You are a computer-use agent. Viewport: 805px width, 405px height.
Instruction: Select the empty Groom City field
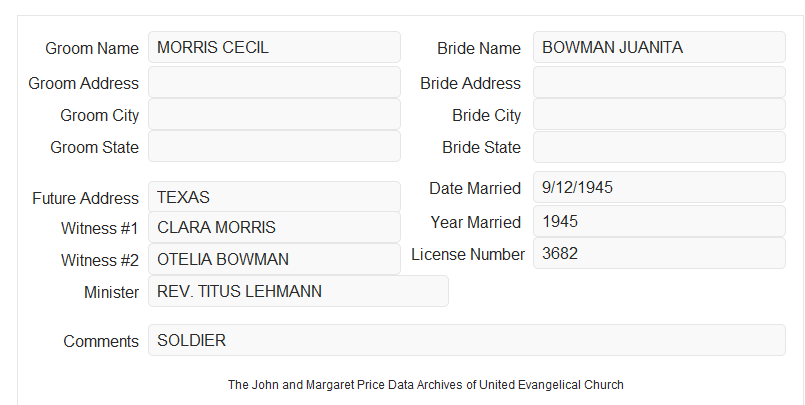pyautogui.click(x=274, y=114)
